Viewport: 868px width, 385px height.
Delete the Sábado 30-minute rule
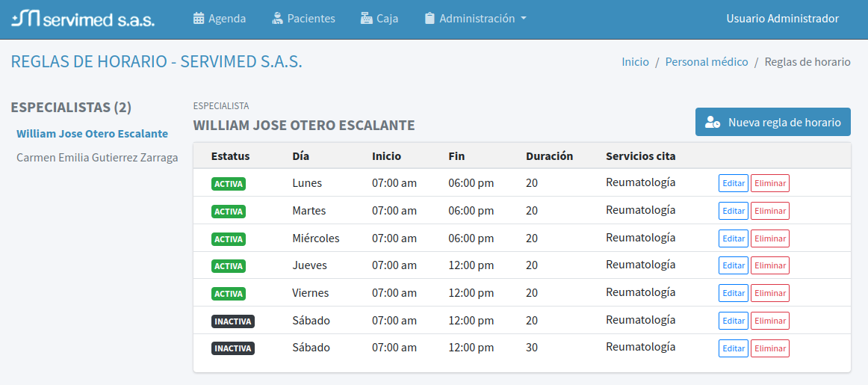pos(769,348)
